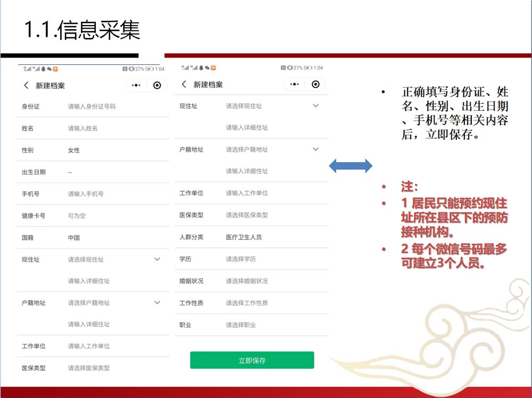Open three-dot menu on left phone screen
The width and height of the screenshot is (532, 398).
(x=136, y=86)
